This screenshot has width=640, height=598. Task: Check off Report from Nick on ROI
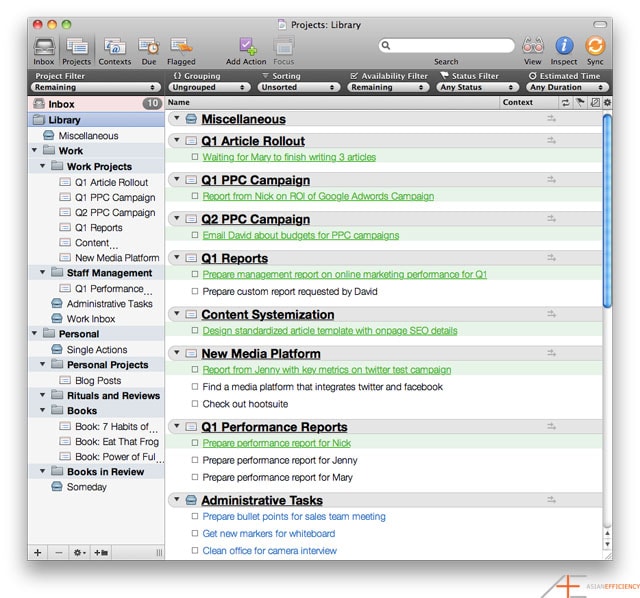(195, 196)
